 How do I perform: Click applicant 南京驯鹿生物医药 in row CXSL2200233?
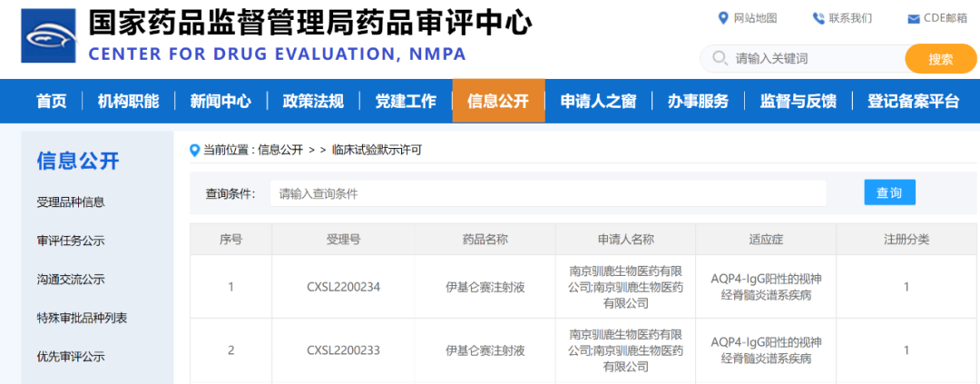[x=625, y=350]
